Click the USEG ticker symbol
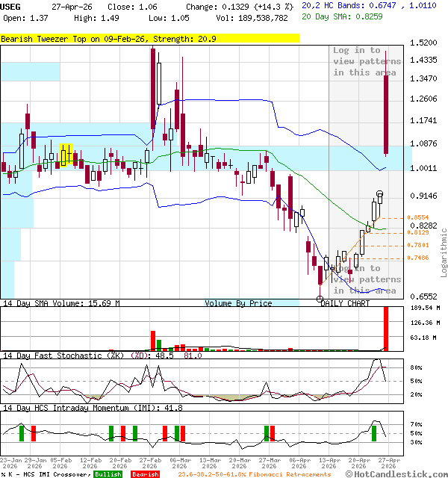The width and height of the screenshot is (448, 478). 12,6
